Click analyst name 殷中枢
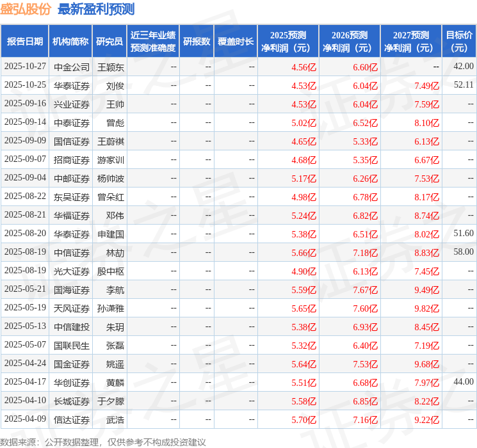 pos(110,271)
